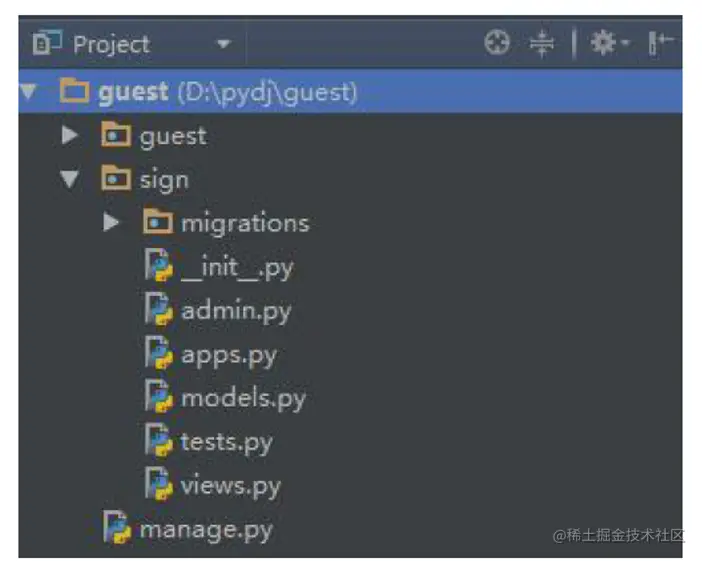Select apps.py in the tree

(x=228, y=354)
